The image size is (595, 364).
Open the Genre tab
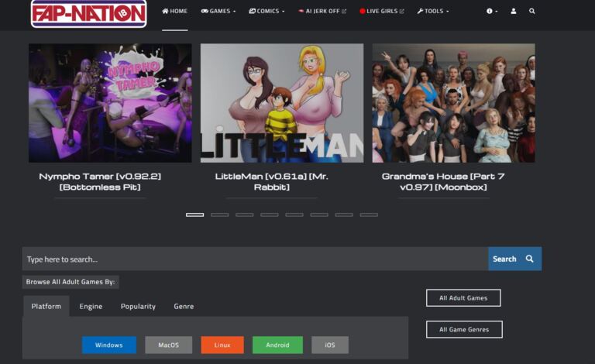[184, 307]
